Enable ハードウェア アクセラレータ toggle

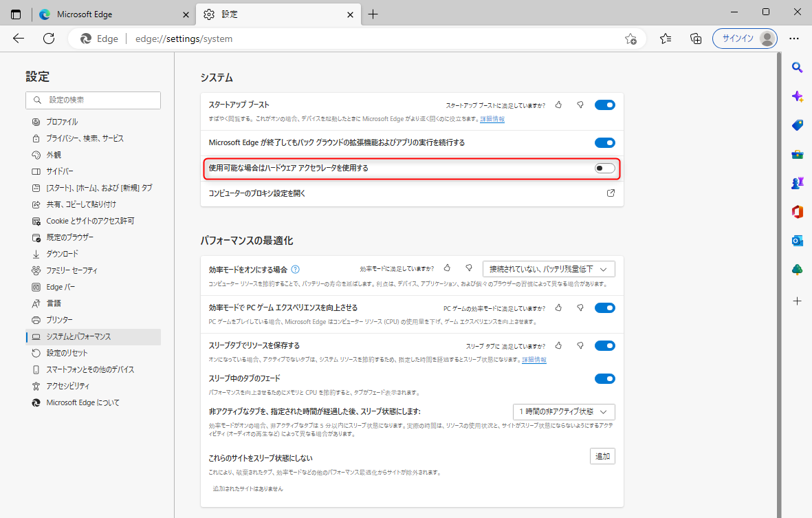[x=604, y=168]
